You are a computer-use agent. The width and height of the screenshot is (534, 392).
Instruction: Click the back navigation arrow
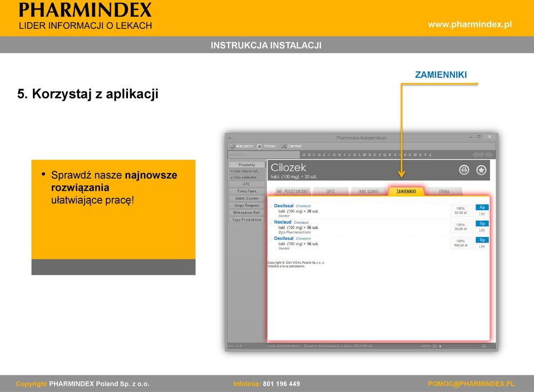478,155
